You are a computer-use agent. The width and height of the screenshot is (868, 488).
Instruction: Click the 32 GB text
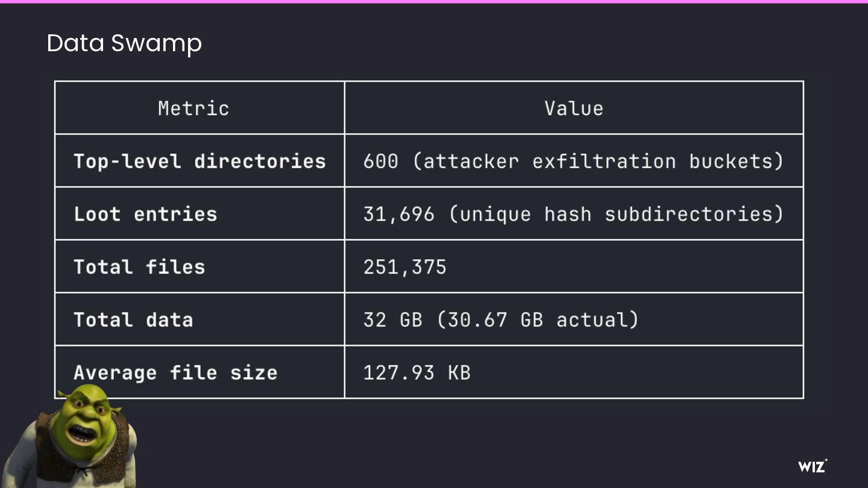point(392,319)
